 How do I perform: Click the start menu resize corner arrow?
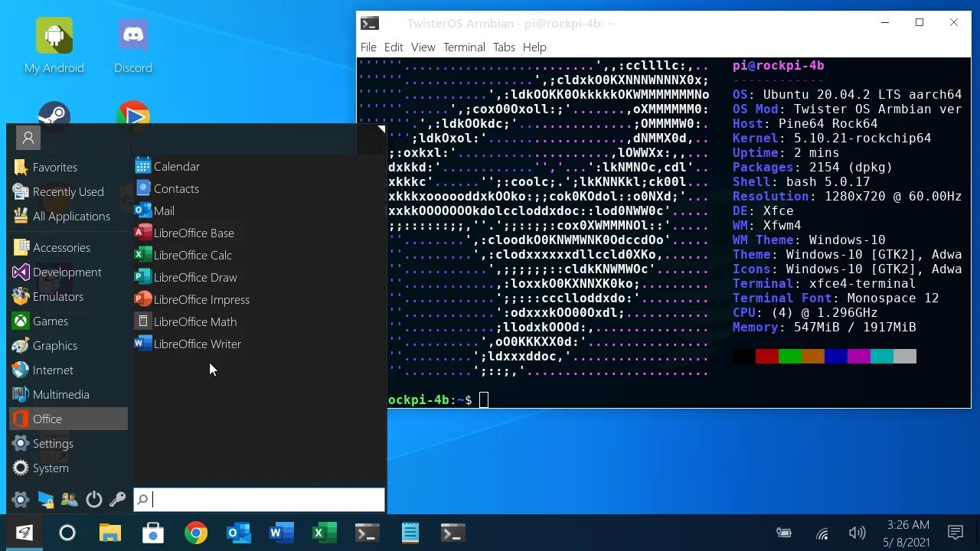point(381,129)
